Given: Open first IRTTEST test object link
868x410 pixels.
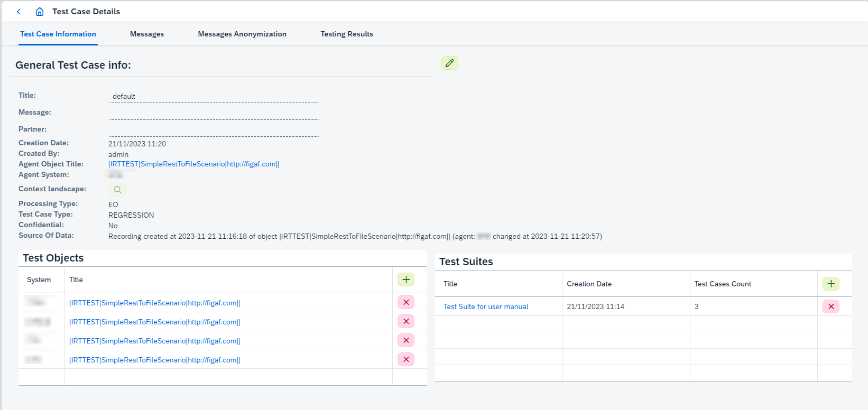Looking at the screenshot, I should coord(155,303).
